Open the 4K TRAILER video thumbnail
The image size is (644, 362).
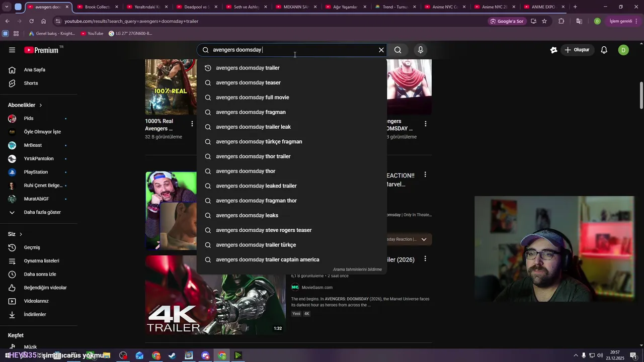point(215,295)
